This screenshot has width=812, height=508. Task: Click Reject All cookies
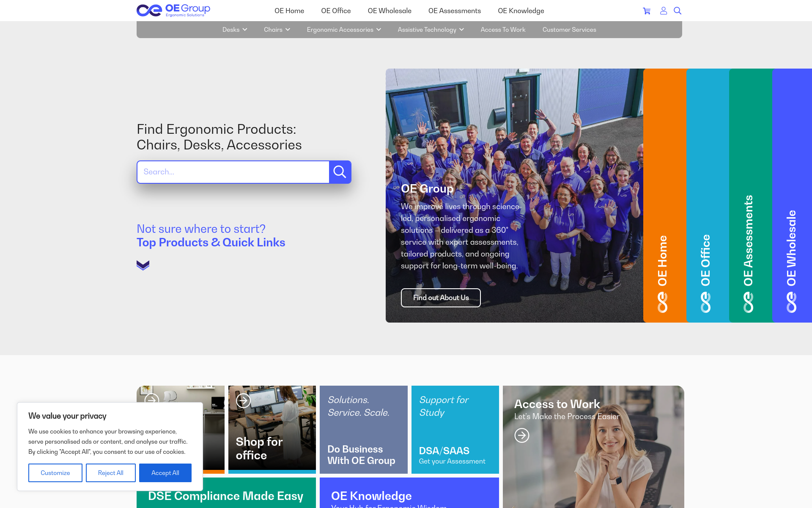point(111,473)
